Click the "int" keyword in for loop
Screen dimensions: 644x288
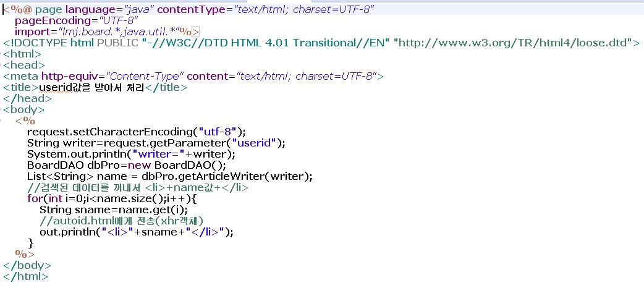pos(56,199)
